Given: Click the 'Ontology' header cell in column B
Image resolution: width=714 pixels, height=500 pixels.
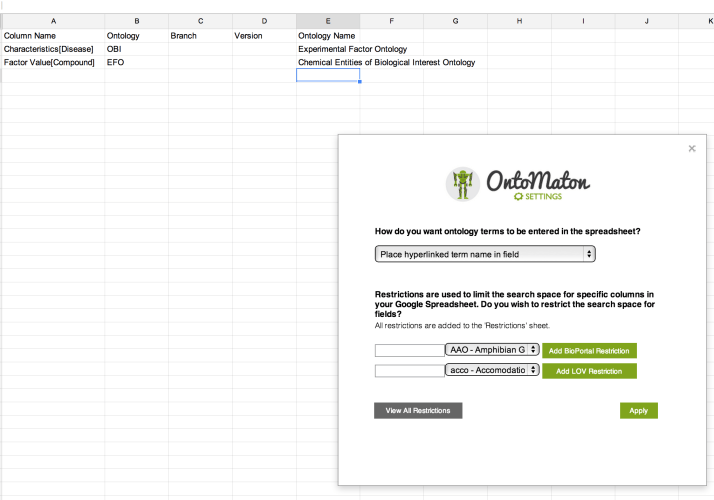Looking at the screenshot, I should point(137,36).
